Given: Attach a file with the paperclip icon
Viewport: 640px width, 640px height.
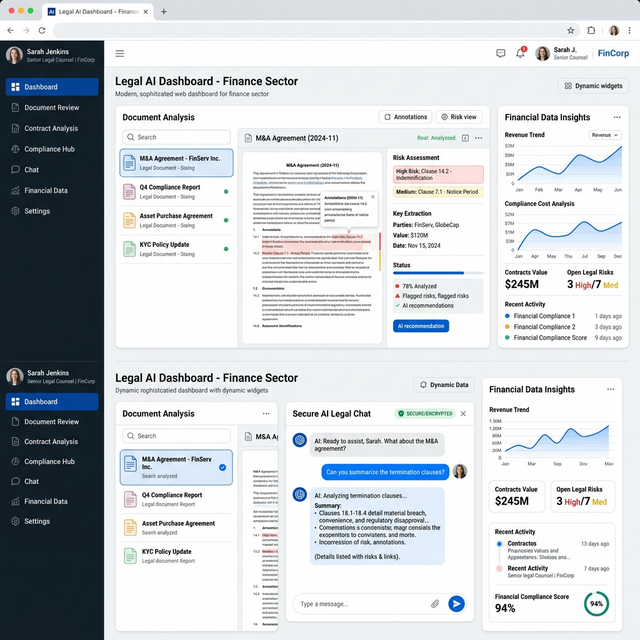Looking at the screenshot, I should tap(435, 604).
